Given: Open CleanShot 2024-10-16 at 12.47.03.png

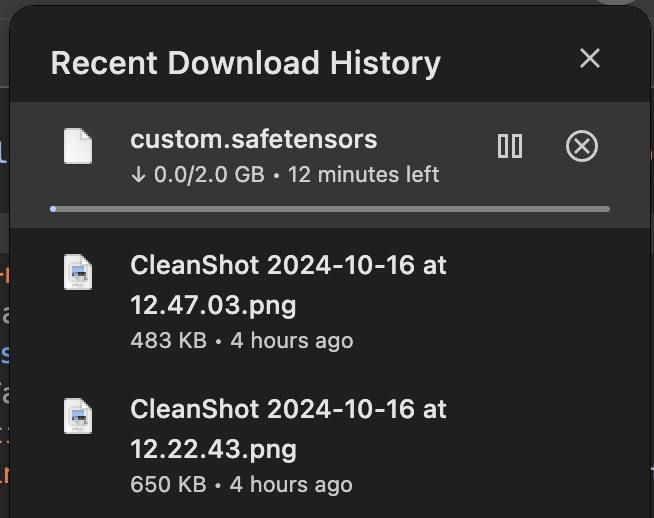Looking at the screenshot, I should tap(288, 284).
